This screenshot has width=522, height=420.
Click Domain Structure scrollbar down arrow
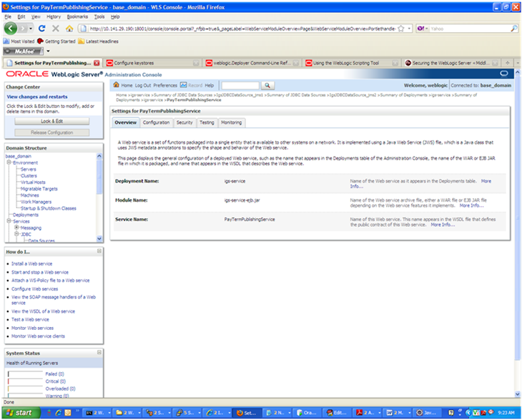click(x=99, y=238)
